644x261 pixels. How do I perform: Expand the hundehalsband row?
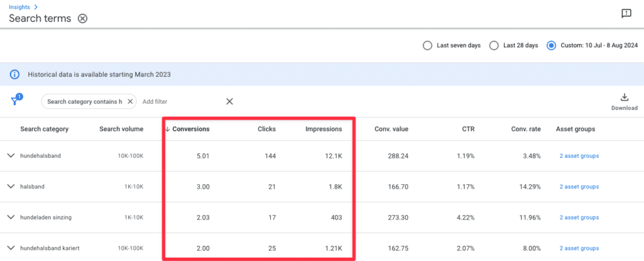click(x=11, y=156)
